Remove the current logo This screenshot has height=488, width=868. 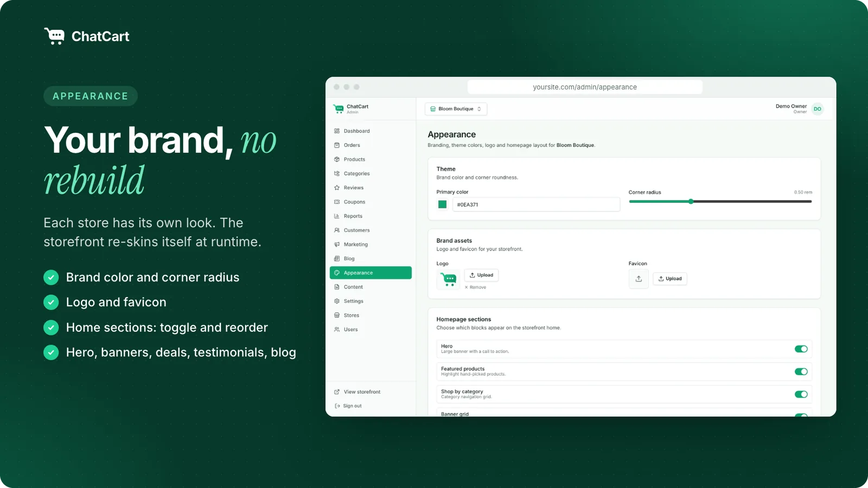pyautogui.click(x=475, y=287)
